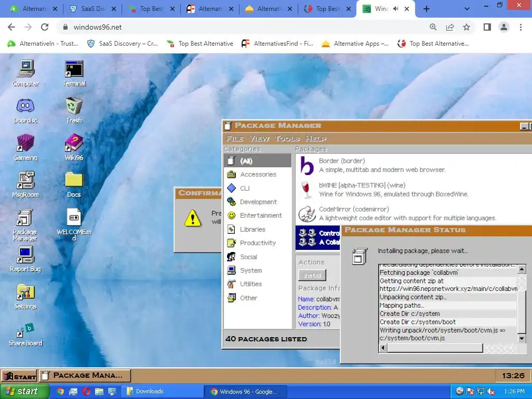Click the Install button under Actions
The width and height of the screenshot is (532, 399).
coord(312,275)
